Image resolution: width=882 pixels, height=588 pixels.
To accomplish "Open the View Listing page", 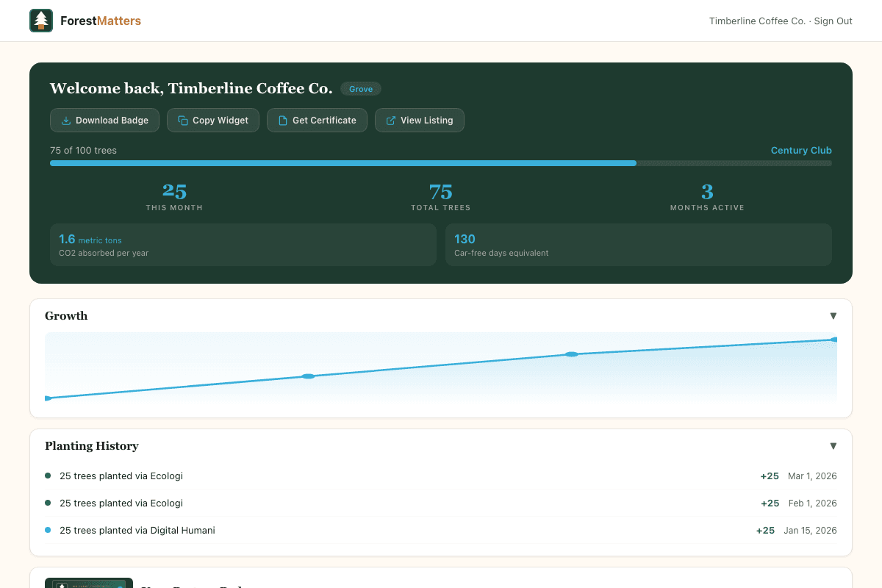I will coord(419,120).
